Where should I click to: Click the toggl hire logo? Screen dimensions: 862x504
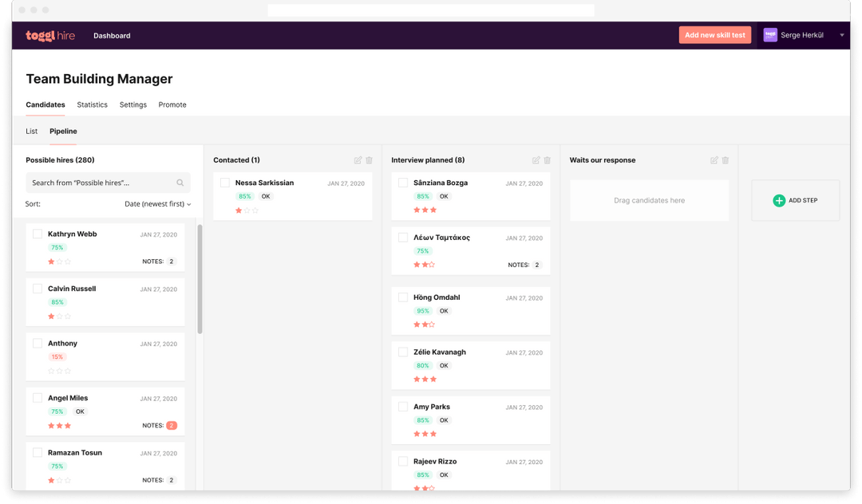click(x=50, y=35)
